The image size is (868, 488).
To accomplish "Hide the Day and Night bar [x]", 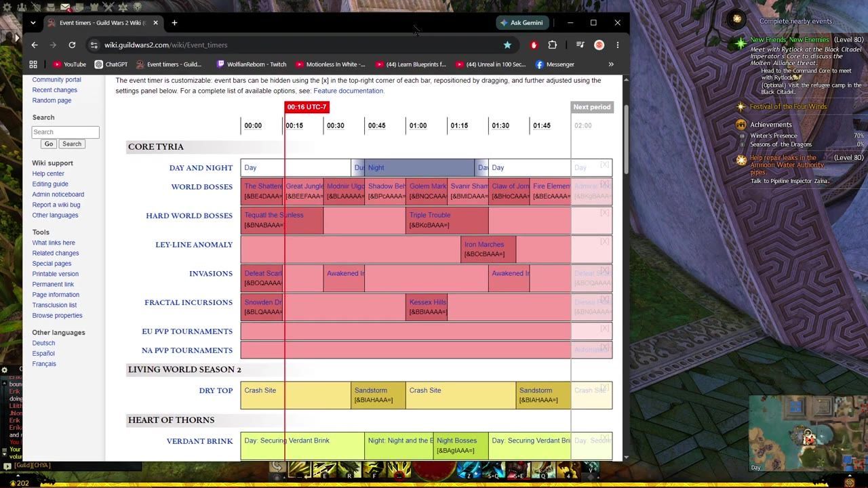I will coord(605,165).
